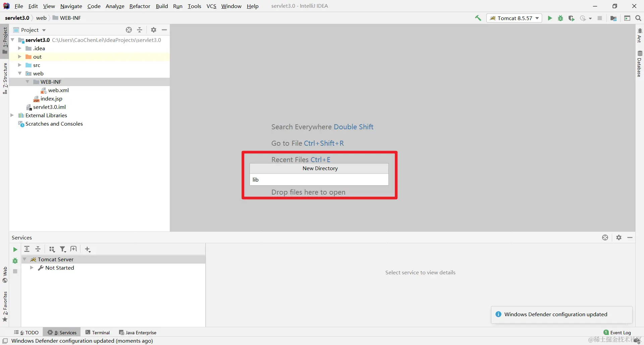
Task: Expand the src folder arrow
Action: 19,65
